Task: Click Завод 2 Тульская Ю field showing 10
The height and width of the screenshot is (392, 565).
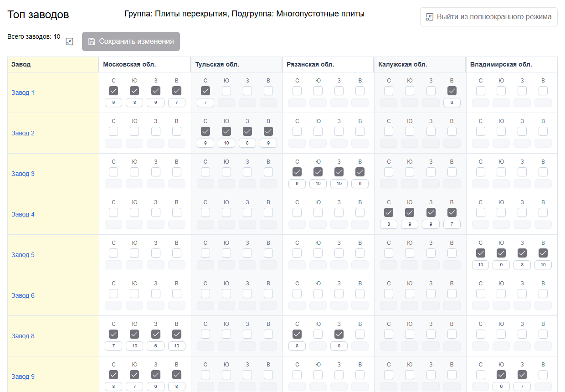Action: tap(226, 143)
